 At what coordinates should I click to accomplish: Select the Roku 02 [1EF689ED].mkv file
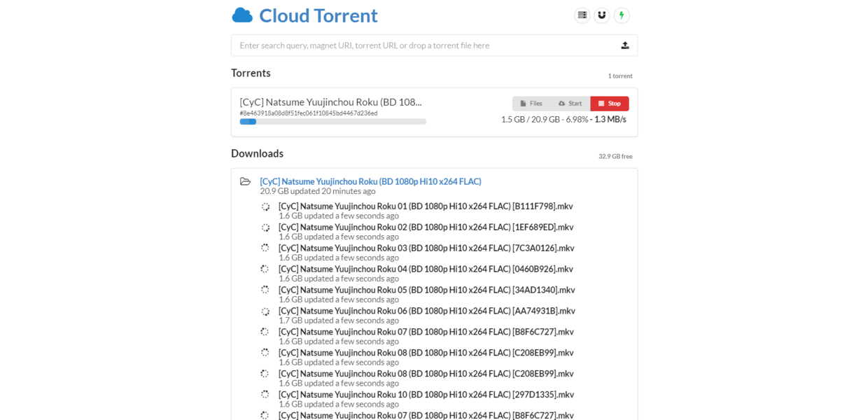click(x=426, y=227)
